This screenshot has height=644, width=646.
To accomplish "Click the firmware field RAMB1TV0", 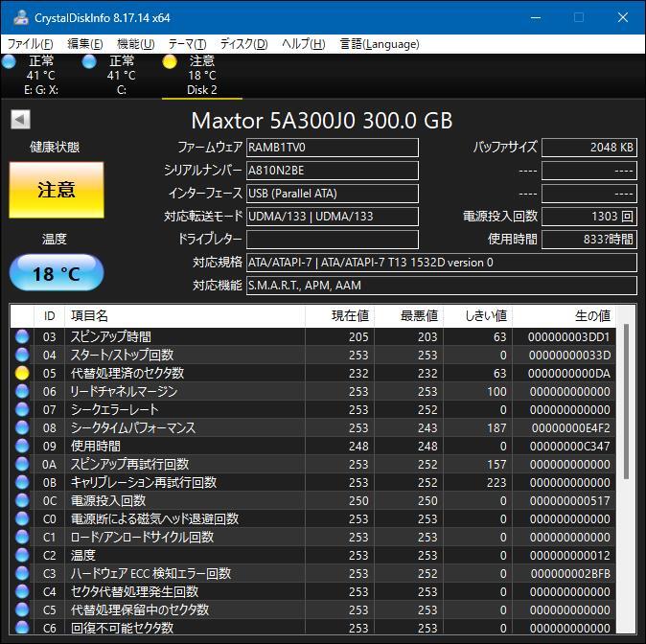I will point(333,148).
